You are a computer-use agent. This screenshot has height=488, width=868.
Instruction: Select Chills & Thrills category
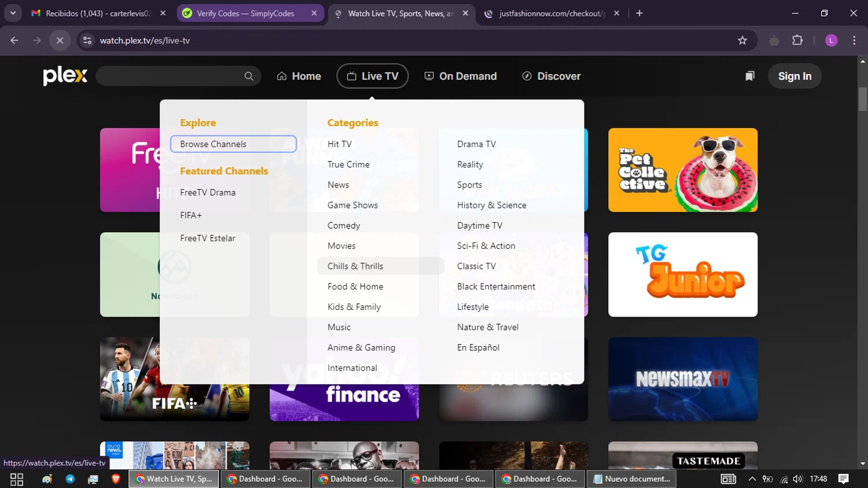tap(355, 266)
